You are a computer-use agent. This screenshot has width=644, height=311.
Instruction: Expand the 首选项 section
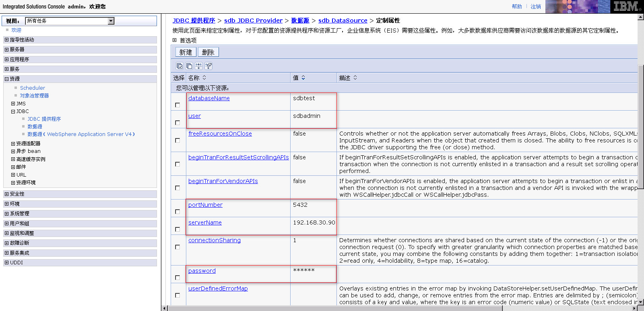coord(175,40)
